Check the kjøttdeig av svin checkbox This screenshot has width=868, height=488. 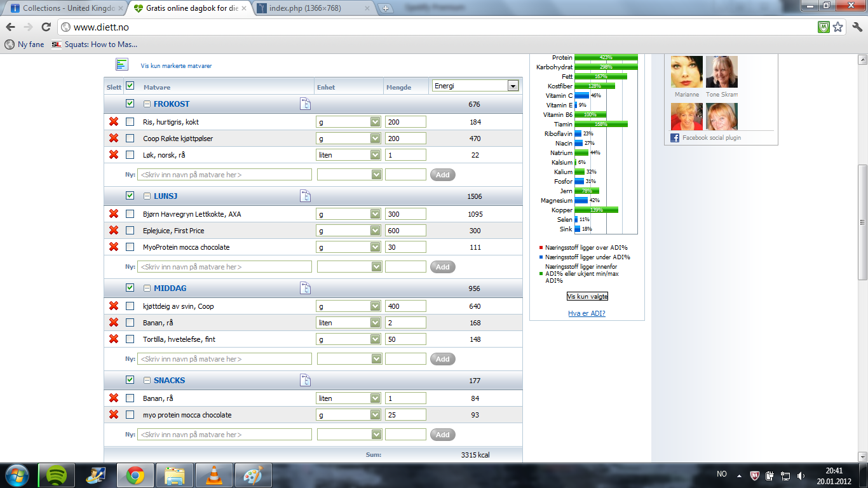point(130,306)
